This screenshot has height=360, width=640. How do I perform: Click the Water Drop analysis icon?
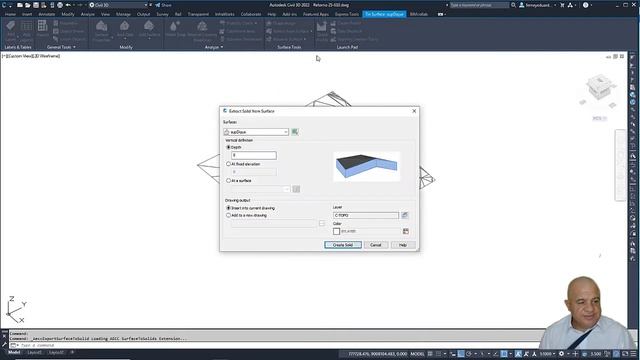(x=175, y=29)
